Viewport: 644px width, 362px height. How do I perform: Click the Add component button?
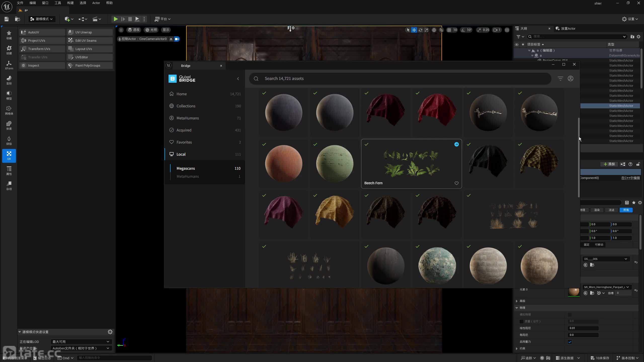tap(609, 164)
